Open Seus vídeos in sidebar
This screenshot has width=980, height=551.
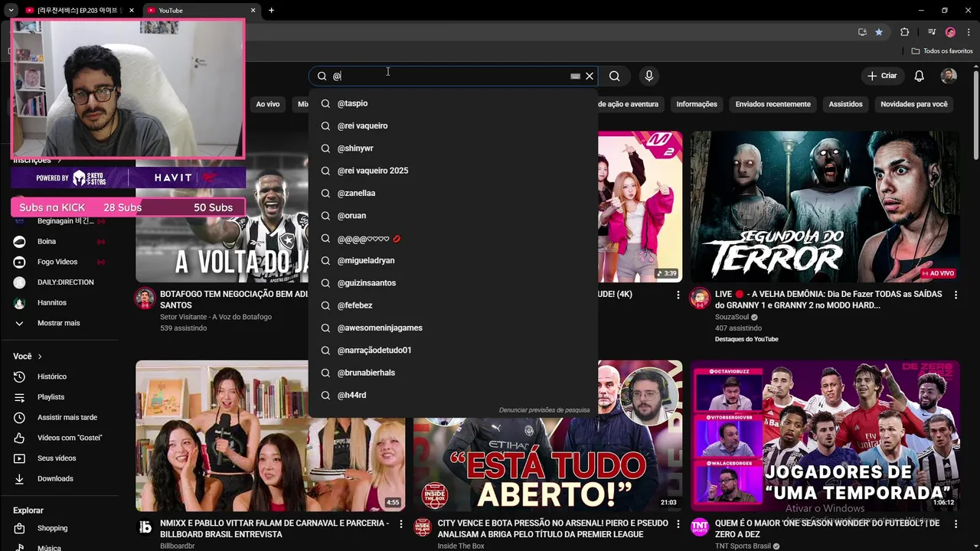pyautogui.click(x=58, y=458)
